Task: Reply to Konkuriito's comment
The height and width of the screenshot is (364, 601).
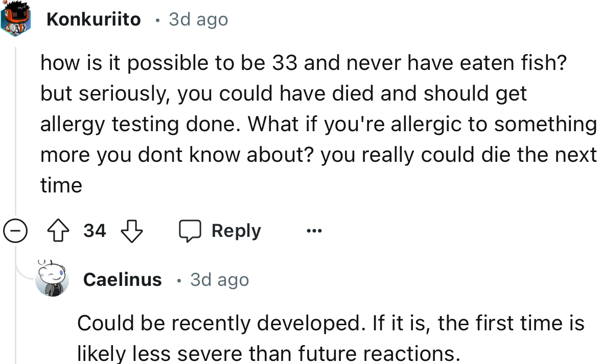Action: [x=220, y=230]
